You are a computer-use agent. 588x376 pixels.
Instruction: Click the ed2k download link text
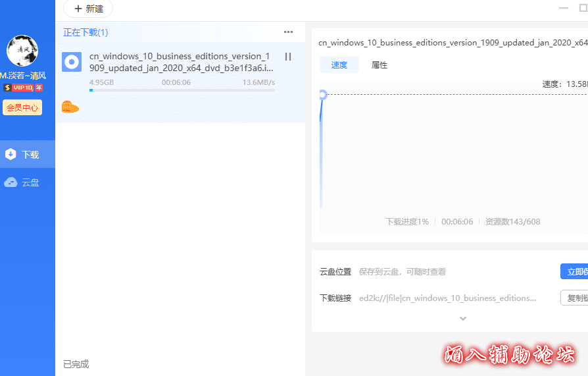point(447,298)
